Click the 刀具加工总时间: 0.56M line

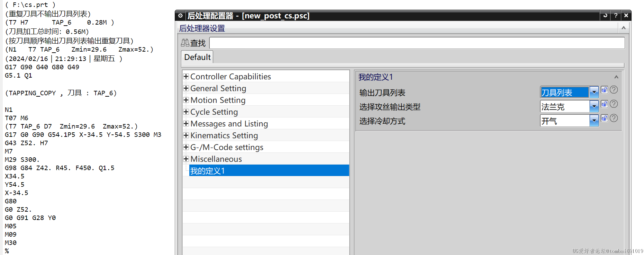pyautogui.click(x=47, y=32)
